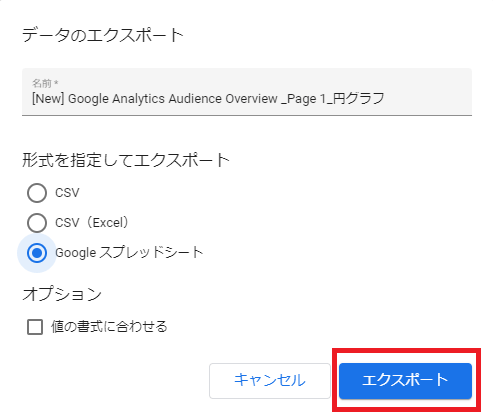Click the オプション section heading

pos(62,294)
